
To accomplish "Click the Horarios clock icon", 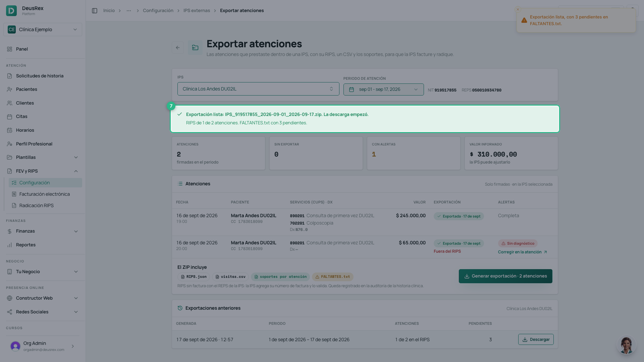I will coord(9,130).
